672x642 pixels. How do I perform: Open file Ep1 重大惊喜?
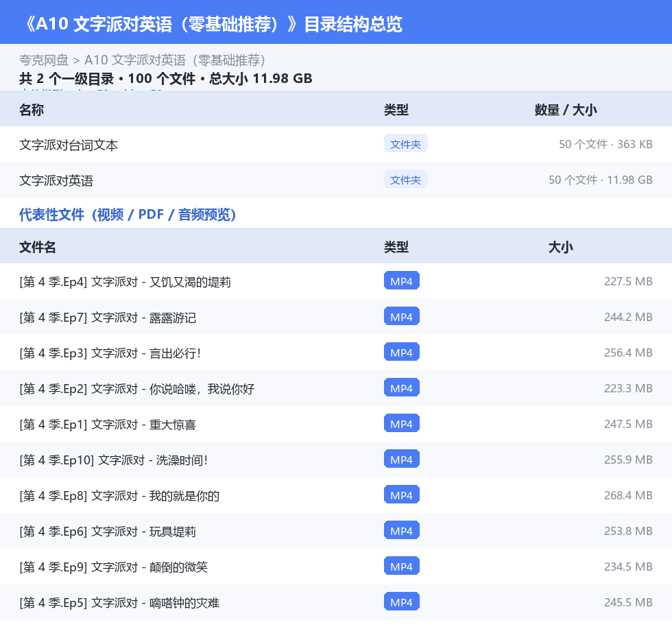(108, 425)
